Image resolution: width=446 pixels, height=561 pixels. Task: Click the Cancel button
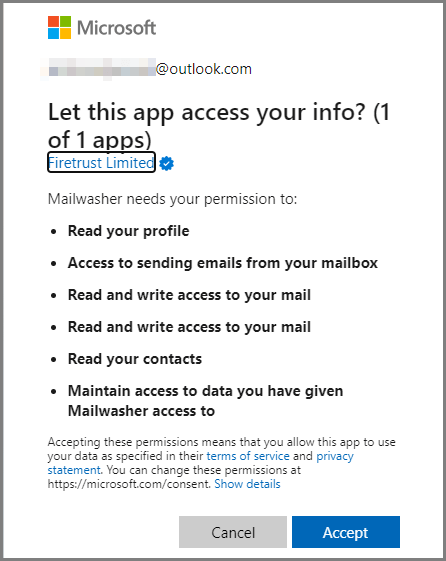pyautogui.click(x=233, y=532)
